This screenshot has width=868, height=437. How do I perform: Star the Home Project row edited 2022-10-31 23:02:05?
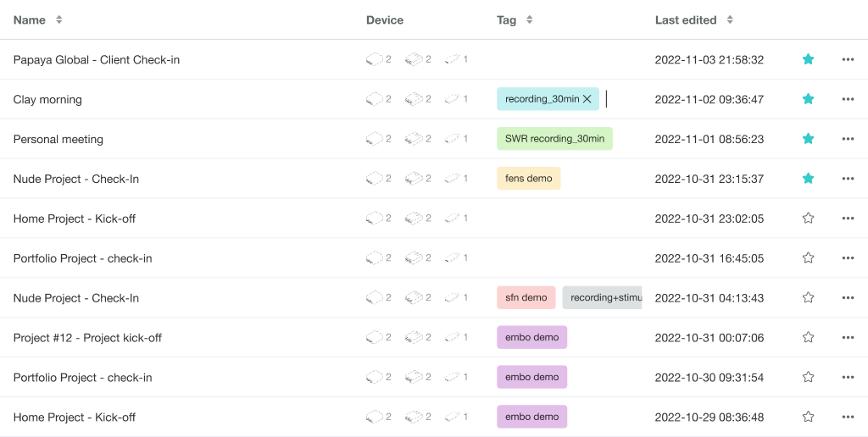point(808,218)
